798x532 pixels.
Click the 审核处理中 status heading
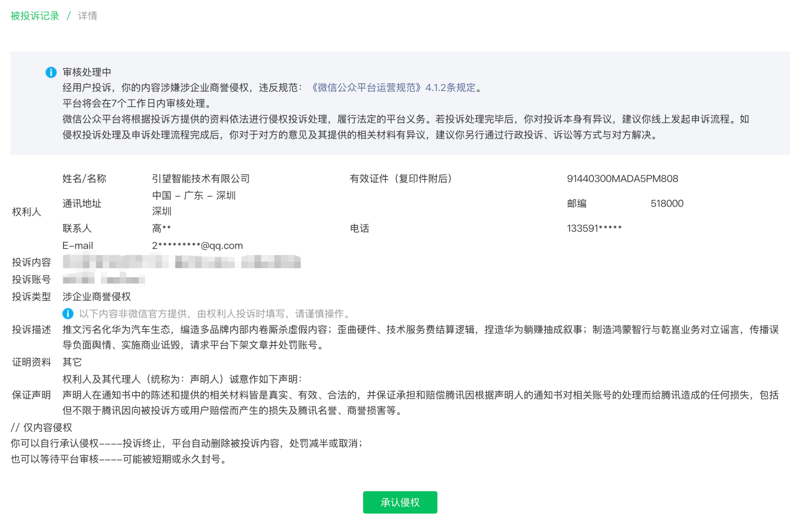click(87, 72)
